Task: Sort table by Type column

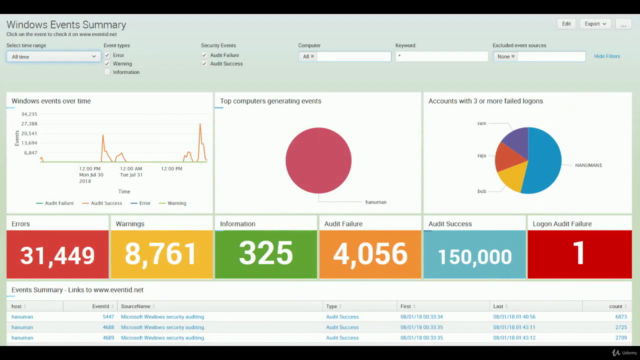Action: (x=334, y=306)
